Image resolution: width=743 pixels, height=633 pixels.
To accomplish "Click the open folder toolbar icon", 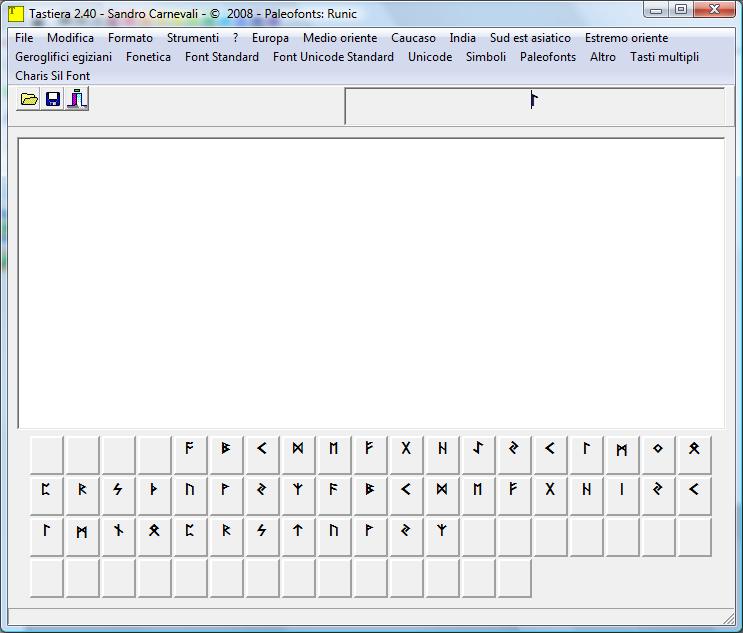I will click(x=29, y=99).
